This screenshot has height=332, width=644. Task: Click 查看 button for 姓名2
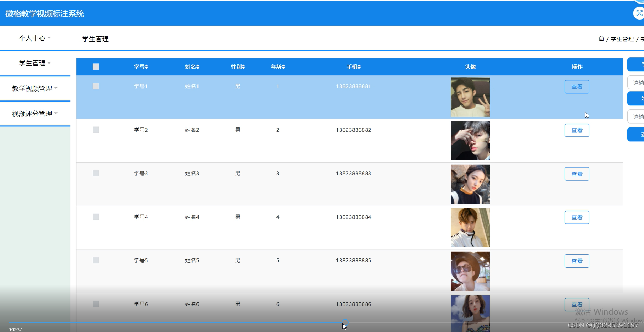[x=577, y=130]
